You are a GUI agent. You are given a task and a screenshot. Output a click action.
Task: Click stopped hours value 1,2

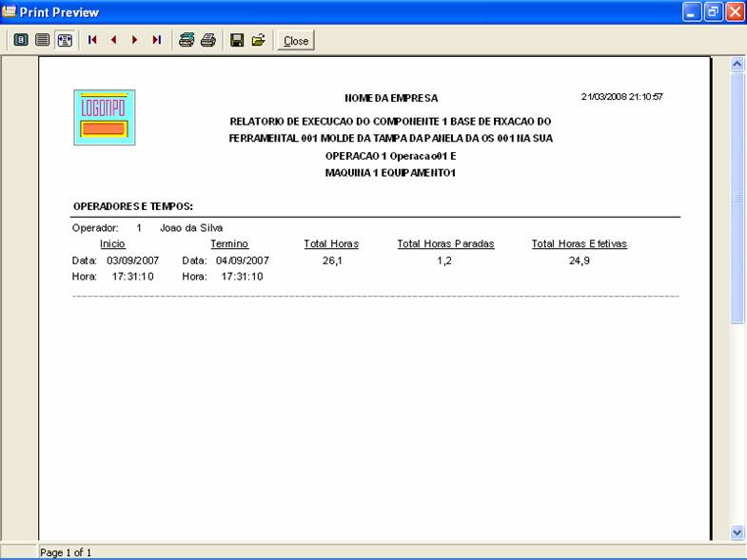tap(444, 261)
